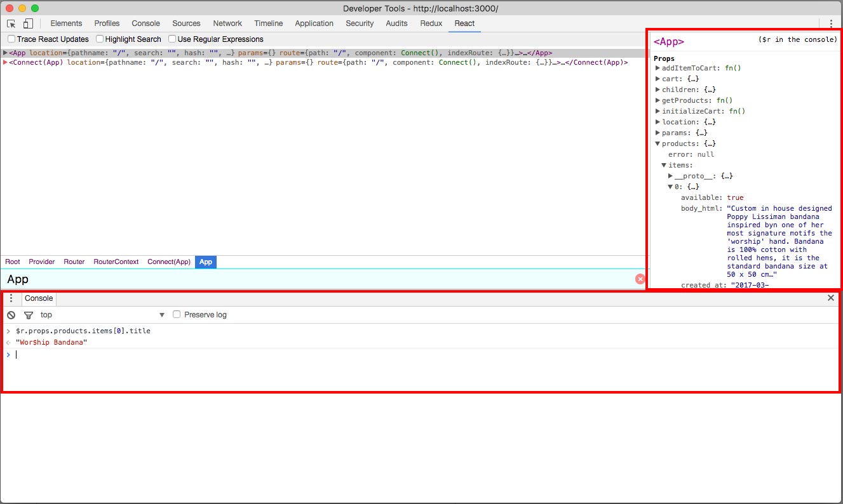Enable Highlight Search checkbox
The height and width of the screenshot is (504, 843).
click(x=100, y=39)
